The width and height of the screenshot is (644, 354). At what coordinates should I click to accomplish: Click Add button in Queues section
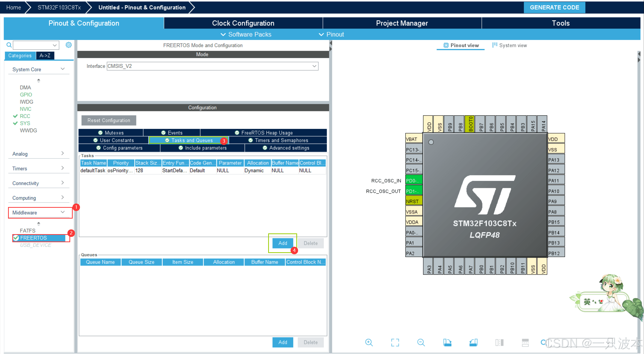[x=283, y=342]
